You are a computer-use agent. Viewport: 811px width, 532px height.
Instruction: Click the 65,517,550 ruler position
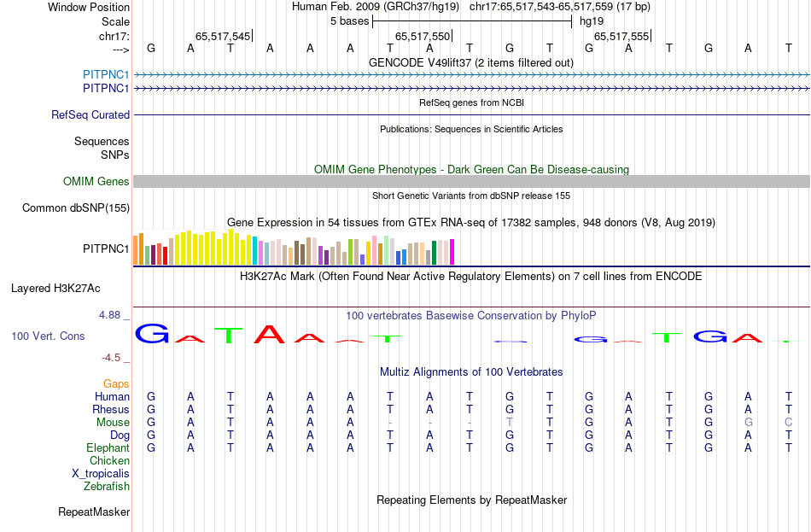tap(423, 36)
